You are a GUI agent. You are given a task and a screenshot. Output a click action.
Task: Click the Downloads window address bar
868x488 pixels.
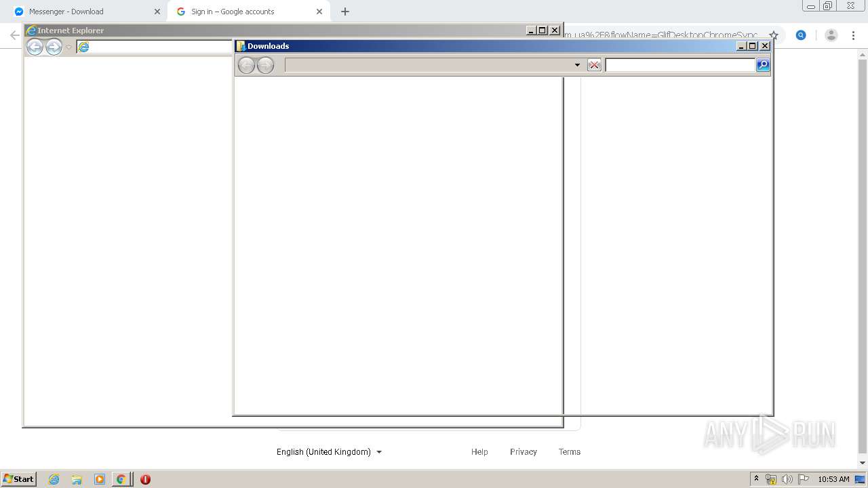tap(433, 65)
